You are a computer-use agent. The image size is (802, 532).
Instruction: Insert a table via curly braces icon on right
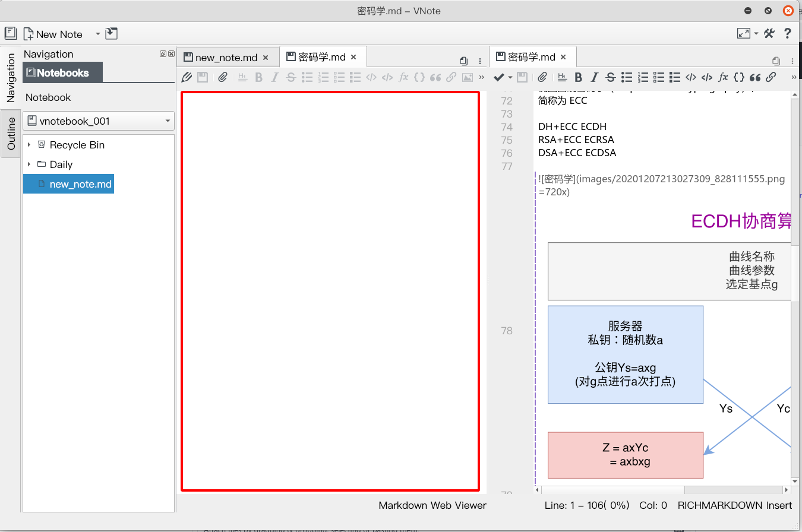pos(739,77)
